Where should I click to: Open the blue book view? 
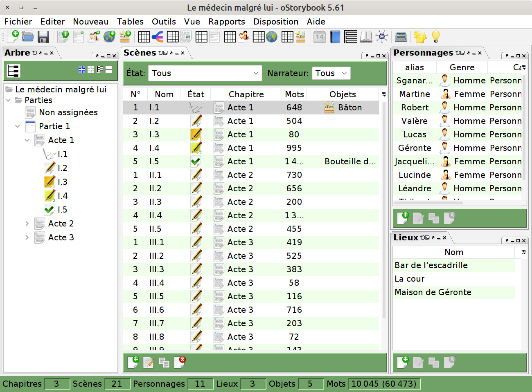pos(335,37)
